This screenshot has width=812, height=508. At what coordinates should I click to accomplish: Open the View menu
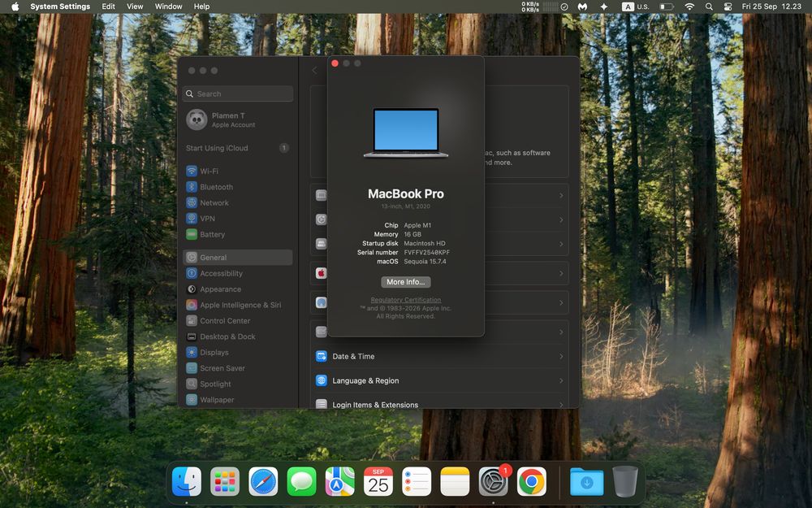click(x=135, y=7)
